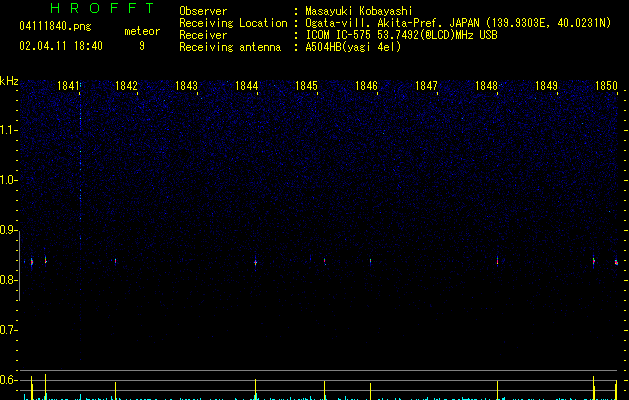Click time axis label 1850
This screenshot has width=629, height=400.
(606, 86)
